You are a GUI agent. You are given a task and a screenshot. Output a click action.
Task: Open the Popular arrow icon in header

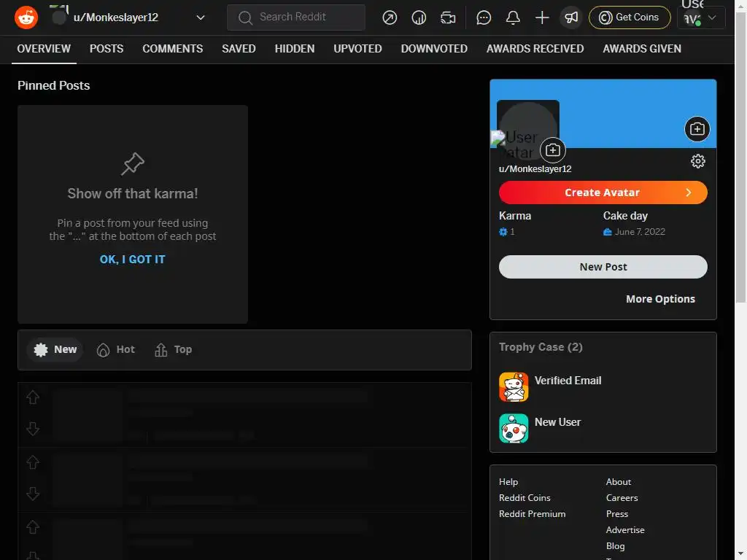[390, 17]
